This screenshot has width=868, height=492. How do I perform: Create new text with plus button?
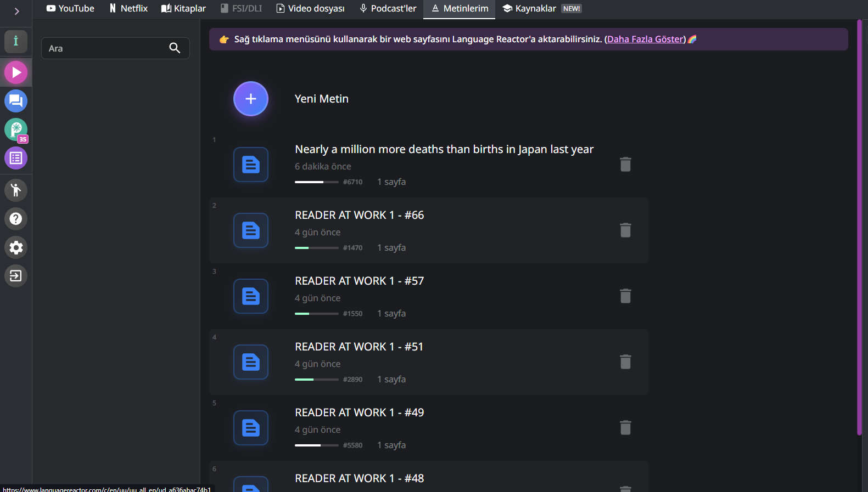(251, 99)
